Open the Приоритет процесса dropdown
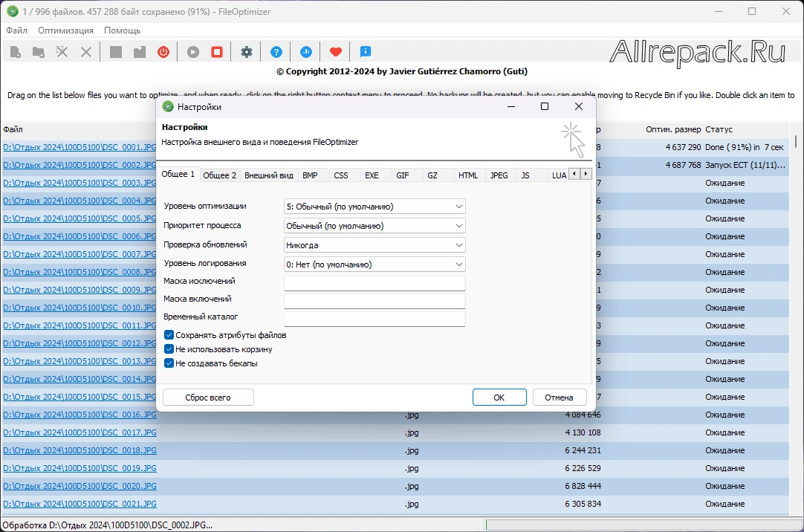The height and width of the screenshot is (532, 804). (375, 226)
